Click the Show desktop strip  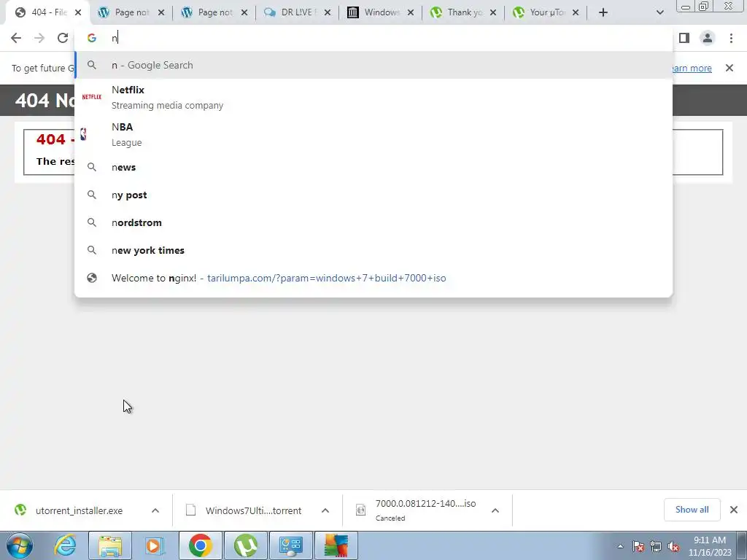pyautogui.click(x=742, y=545)
